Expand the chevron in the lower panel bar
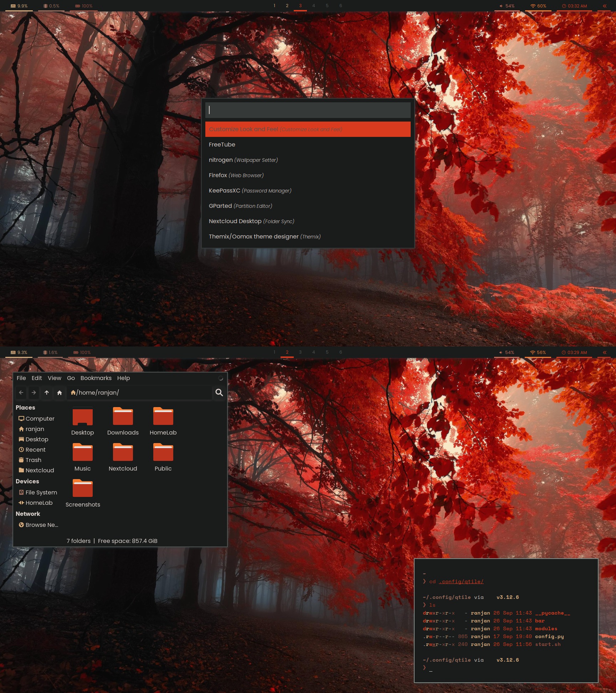The image size is (616, 693). 605,352
